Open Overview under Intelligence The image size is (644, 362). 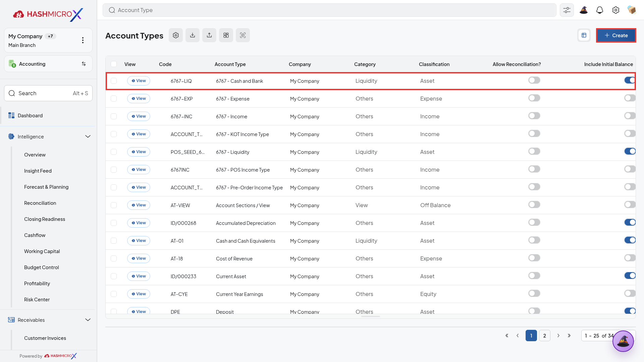35,155
